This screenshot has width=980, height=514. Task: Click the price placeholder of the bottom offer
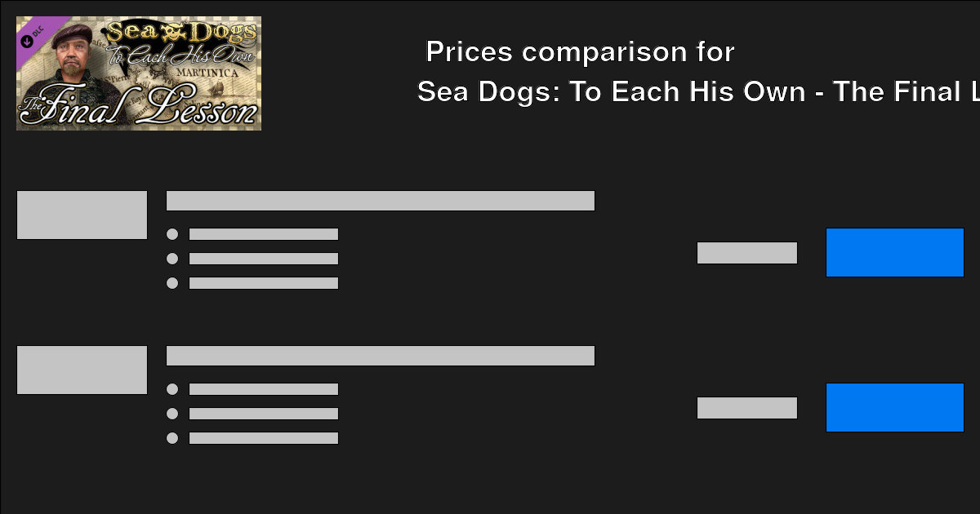click(746, 407)
